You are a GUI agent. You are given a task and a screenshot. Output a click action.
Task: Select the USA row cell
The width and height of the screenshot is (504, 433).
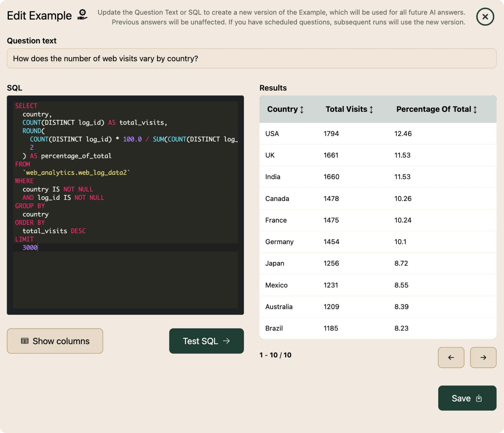coord(272,134)
